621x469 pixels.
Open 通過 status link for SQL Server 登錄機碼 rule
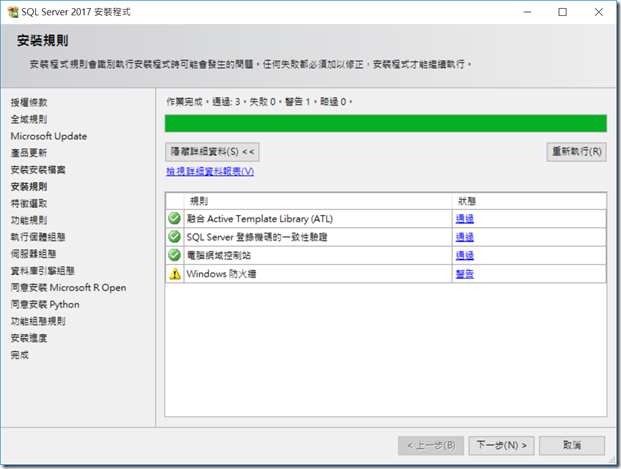tap(465, 237)
